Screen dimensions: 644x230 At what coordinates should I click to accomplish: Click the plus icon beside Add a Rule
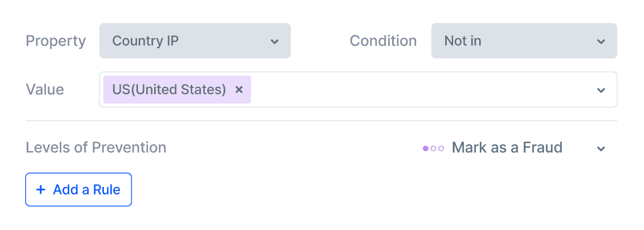coord(40,190)
